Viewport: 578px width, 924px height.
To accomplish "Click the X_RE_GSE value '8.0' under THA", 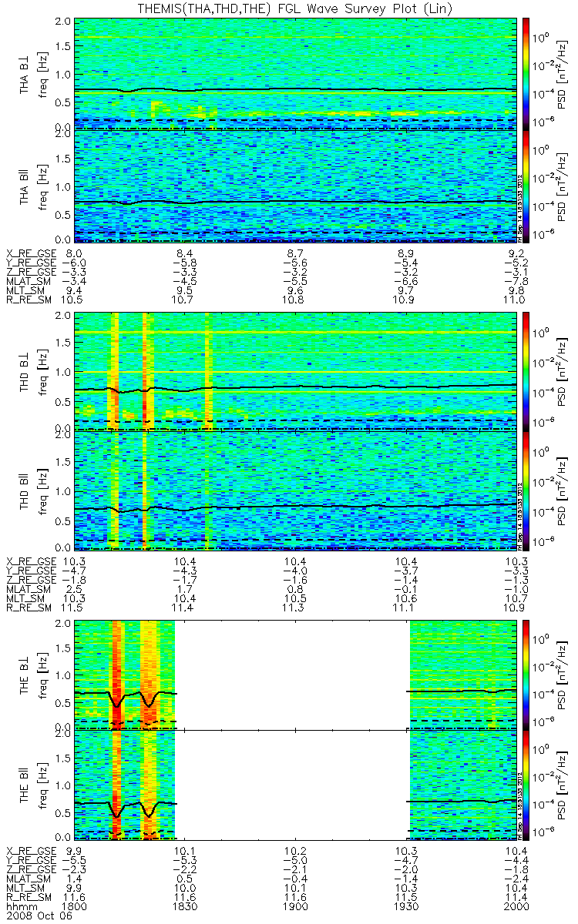I will pyautogui.click(x=75, y=253).
